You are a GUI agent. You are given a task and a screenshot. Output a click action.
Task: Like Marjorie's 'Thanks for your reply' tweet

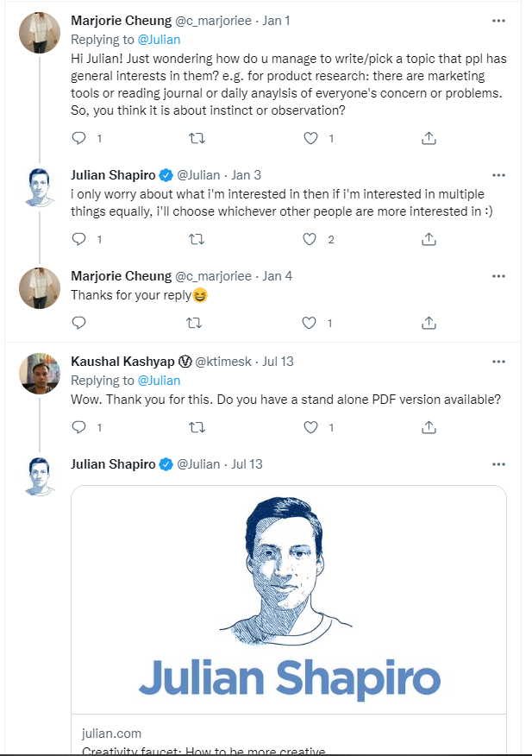pyautogui.click(x=310, y=323)
